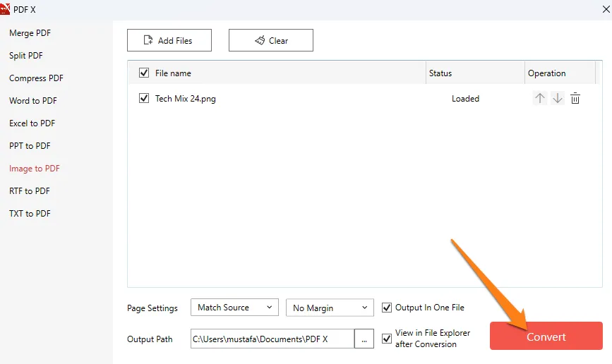
Task: Browse output folder with the ... button
Action: tap(364, 339)
